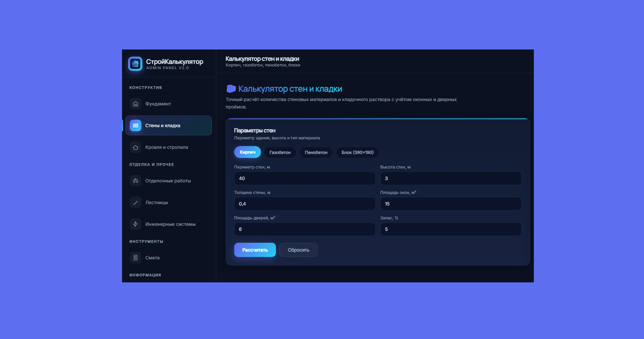The width and height of the screenshot is (644, 339).
Task: Open the Смета tool
Action: tap(168, 258)
